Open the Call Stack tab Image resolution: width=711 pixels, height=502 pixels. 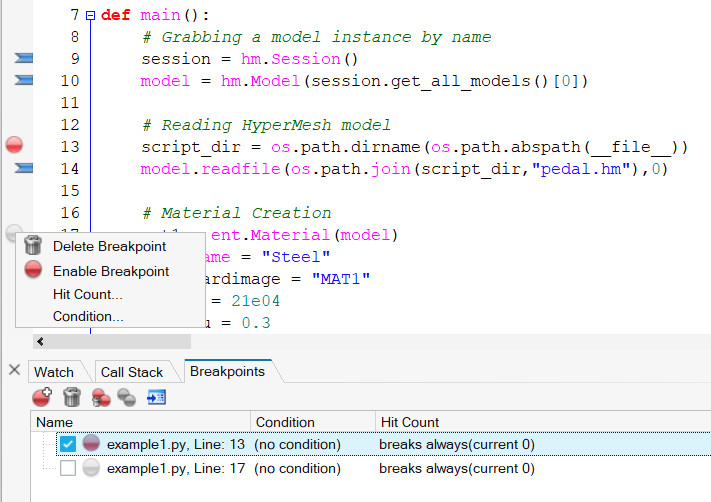click(131, 372)
